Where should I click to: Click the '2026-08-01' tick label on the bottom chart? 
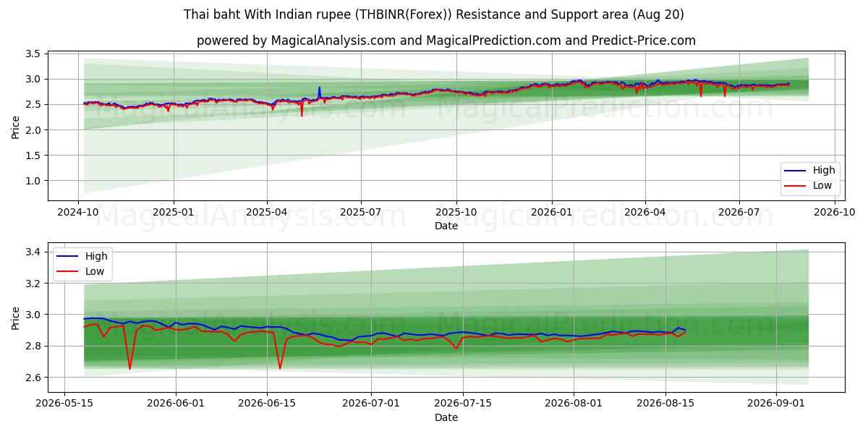click(574, 404)
